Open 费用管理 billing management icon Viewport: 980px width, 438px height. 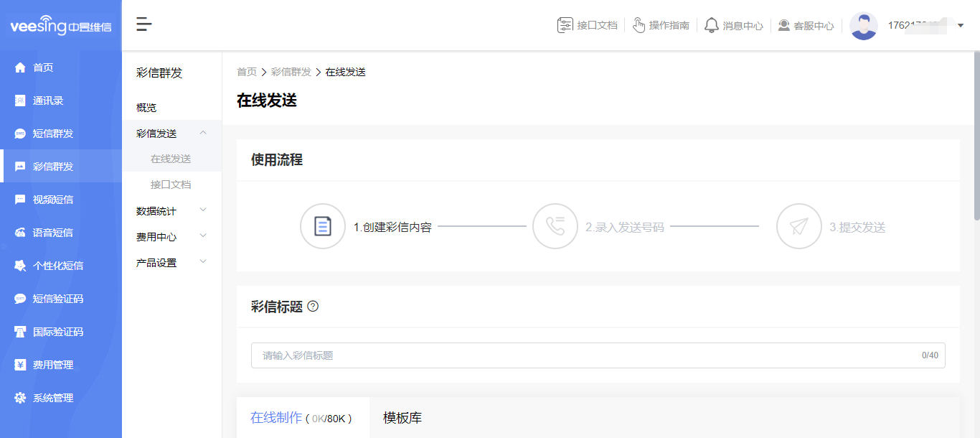click(21, 364)
